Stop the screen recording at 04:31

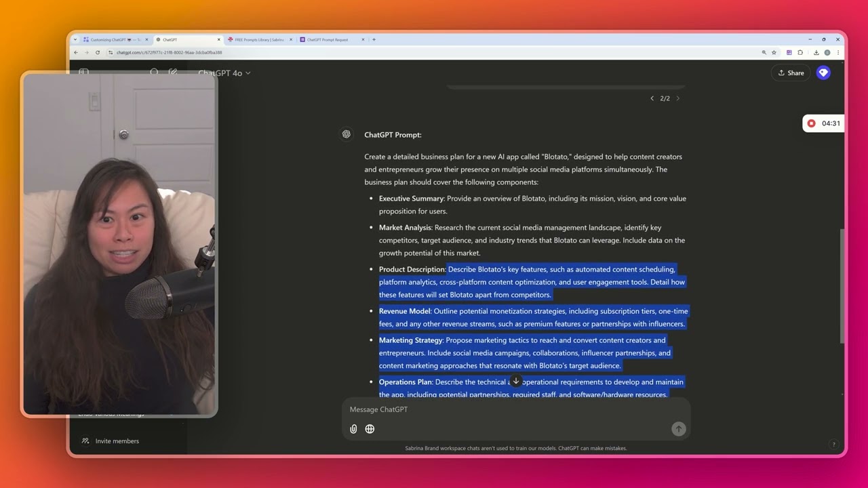[811, 123]
